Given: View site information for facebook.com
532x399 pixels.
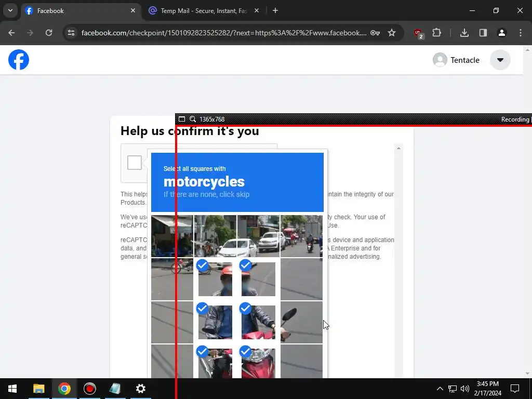Looking at the screenshot, I should 71,33.
